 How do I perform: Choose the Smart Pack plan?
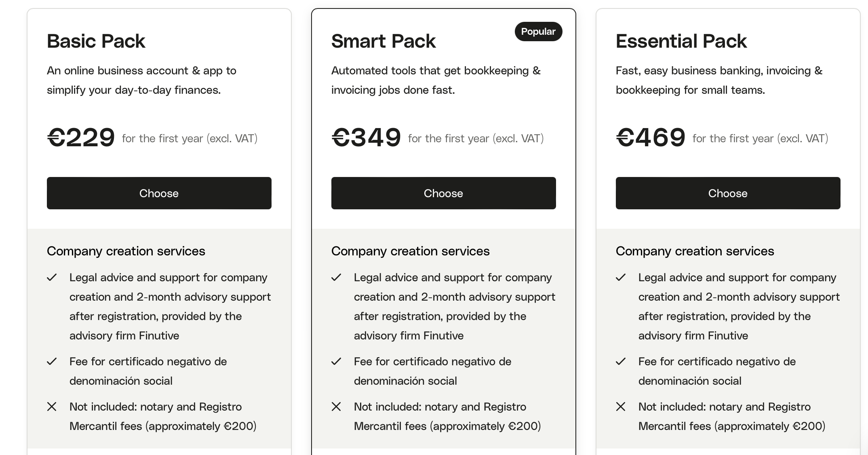(x=444, y=193)
